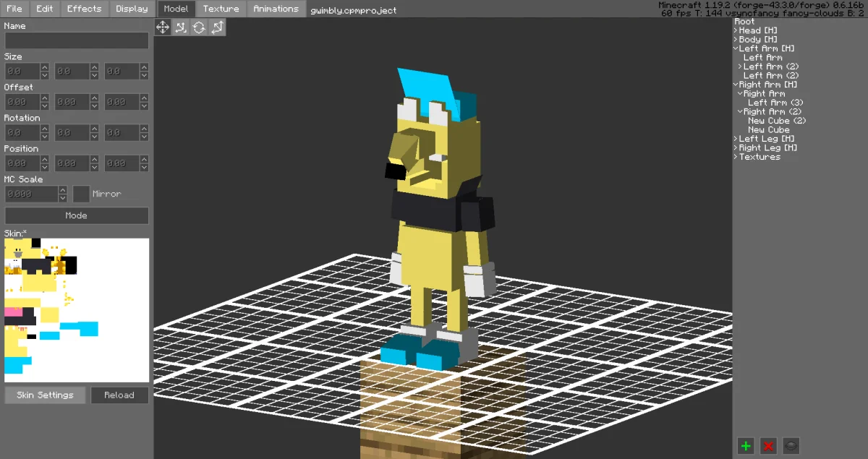Click the Mode button
The height and width of the screenshot is (459, 868).
(x=77, y=215)
